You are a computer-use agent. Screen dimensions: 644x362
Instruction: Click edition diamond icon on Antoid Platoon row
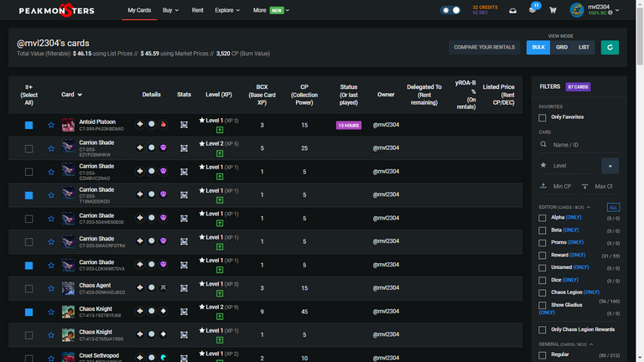140,124
